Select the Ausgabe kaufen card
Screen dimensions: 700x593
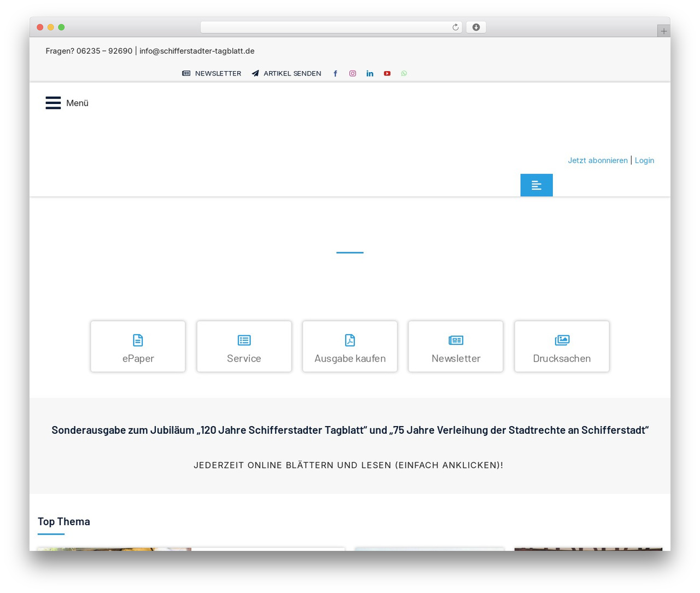click(350, 346)
